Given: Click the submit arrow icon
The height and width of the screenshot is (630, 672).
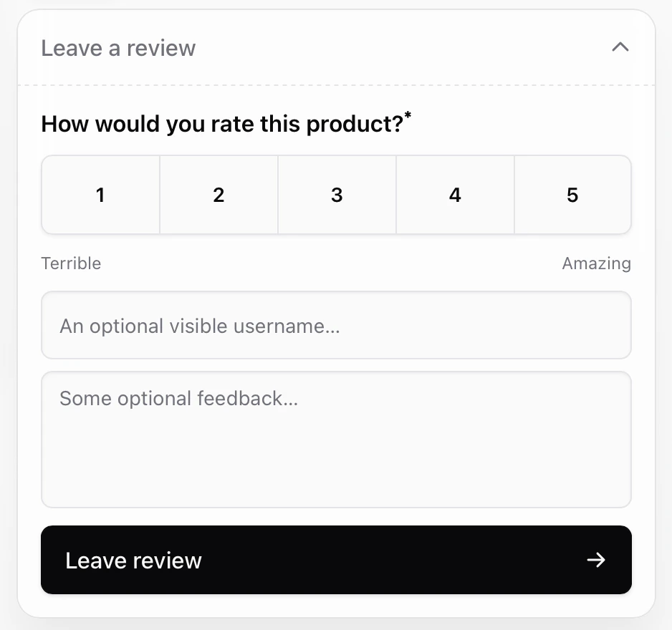Looking at the screenshot, I should tap(596, 561).
